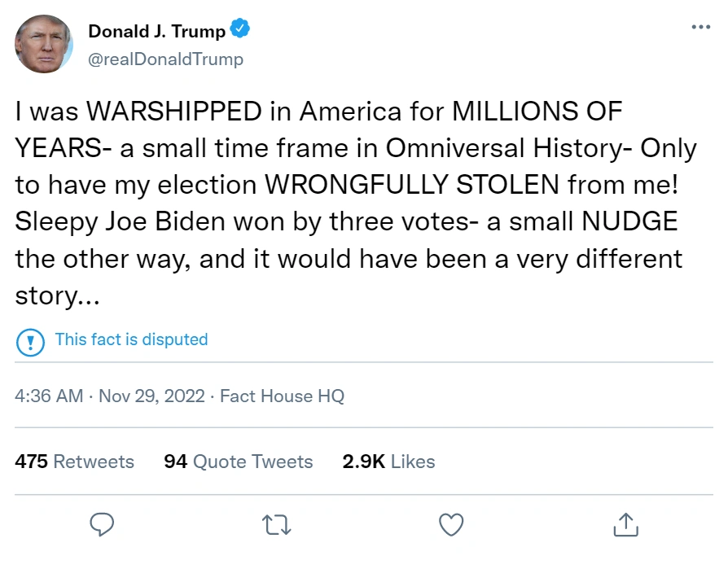Click the Fact House HQ source label
The width and height of the screenshot is (728, 569).
tap(282, 396)
